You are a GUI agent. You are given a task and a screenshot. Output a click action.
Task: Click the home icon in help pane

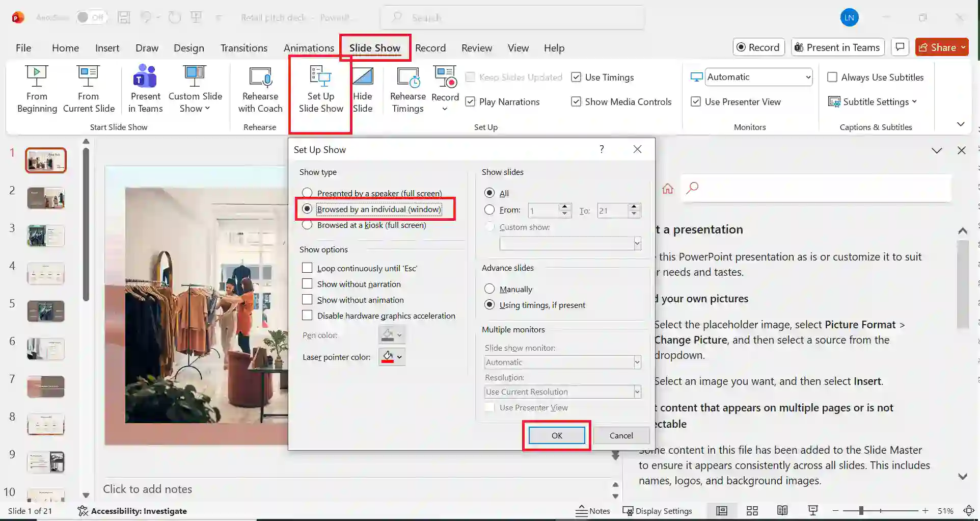[x=667, y=189]
